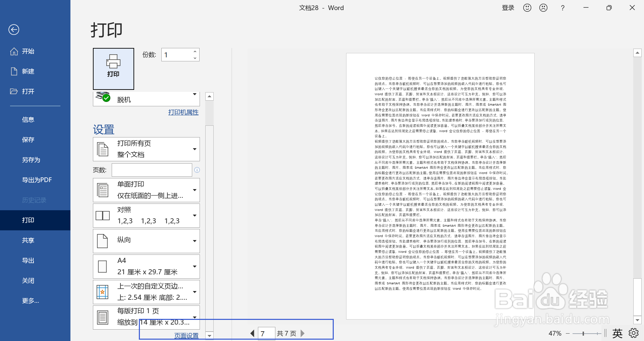Click the print preview page thumbnail
Screen dimensions: 644x341
pyautogui.click(x=440, y=186)
